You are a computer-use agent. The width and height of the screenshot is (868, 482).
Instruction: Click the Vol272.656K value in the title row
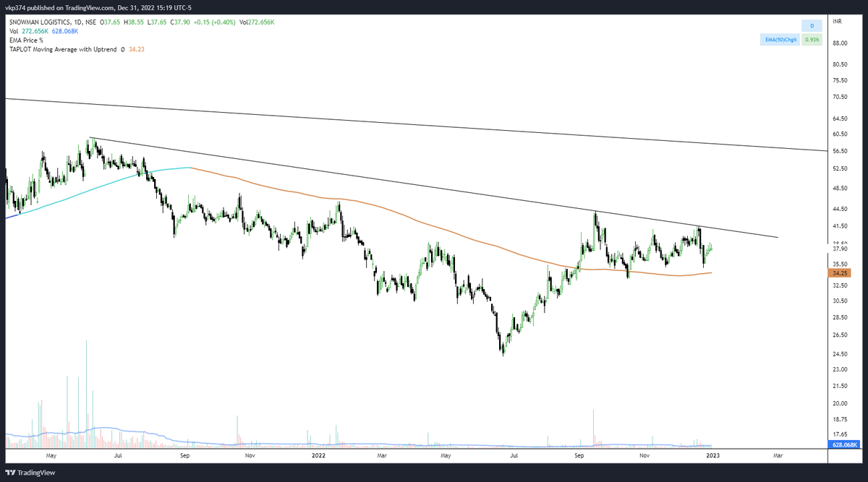257,22
